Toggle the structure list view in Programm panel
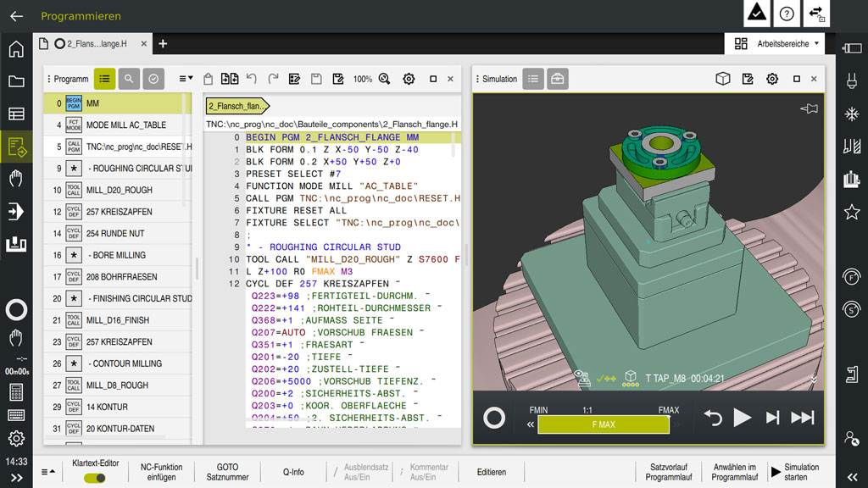This screenshot has height=488, width=868. pos(104,79)
